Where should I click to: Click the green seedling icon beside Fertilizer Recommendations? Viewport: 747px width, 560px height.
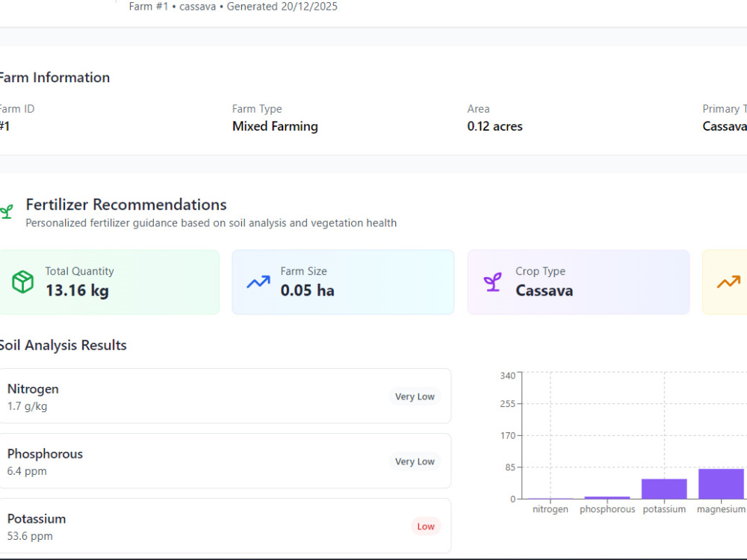(x=7, y=211)
